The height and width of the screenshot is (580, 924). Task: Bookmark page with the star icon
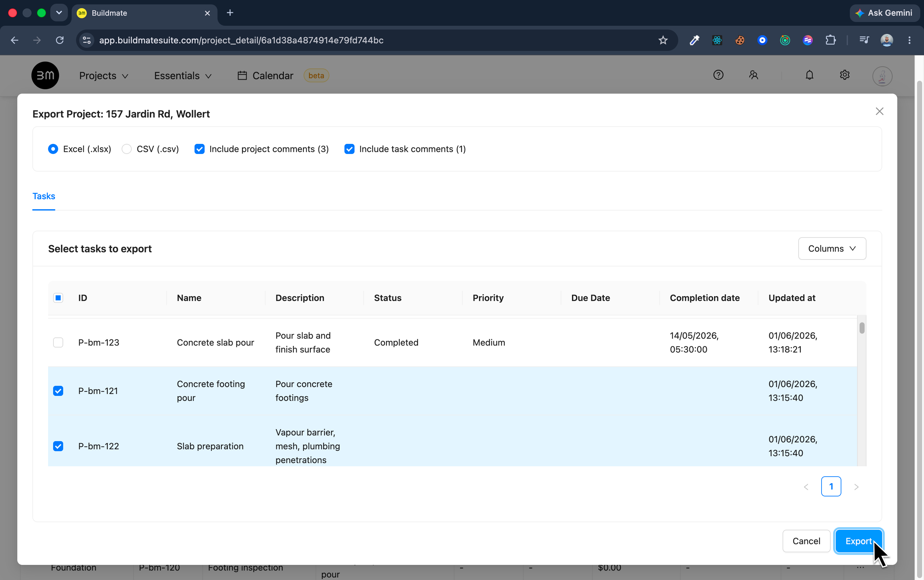click(663, 40)
